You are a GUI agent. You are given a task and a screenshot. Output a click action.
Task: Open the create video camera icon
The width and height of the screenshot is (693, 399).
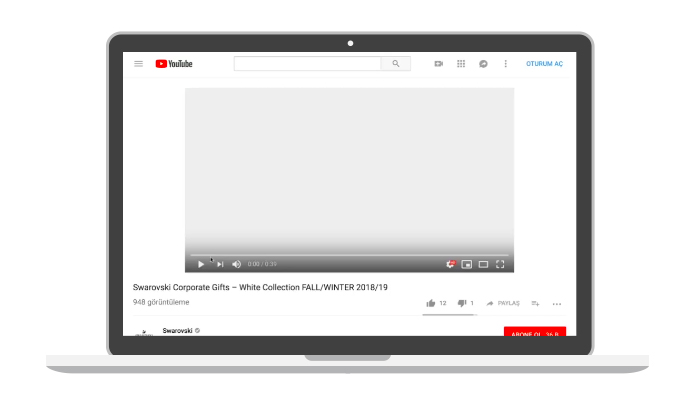(438, 64)
